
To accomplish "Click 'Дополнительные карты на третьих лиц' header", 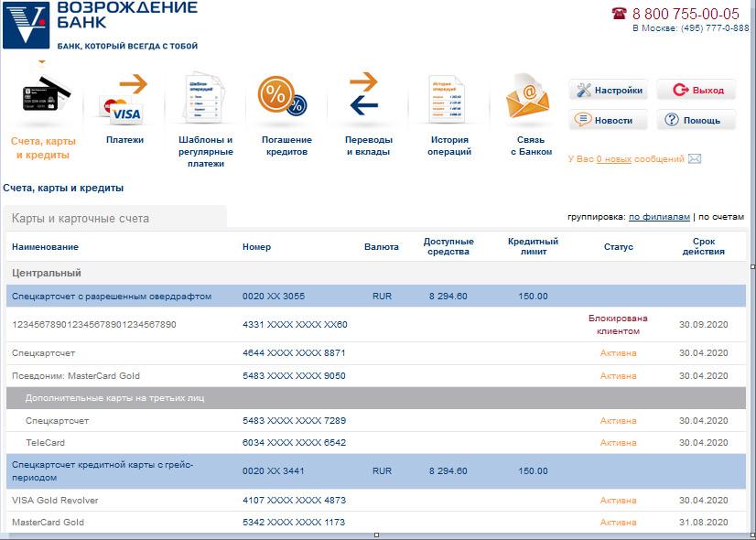I will tap(376, 398).
